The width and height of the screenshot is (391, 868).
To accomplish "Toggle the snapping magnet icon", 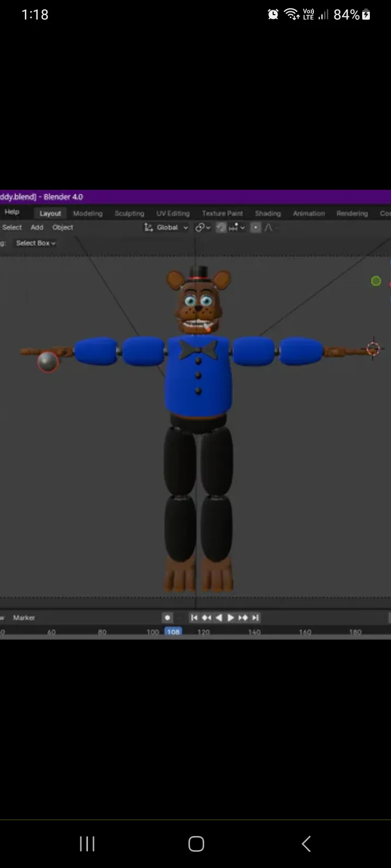I will (x=221, y=227).
